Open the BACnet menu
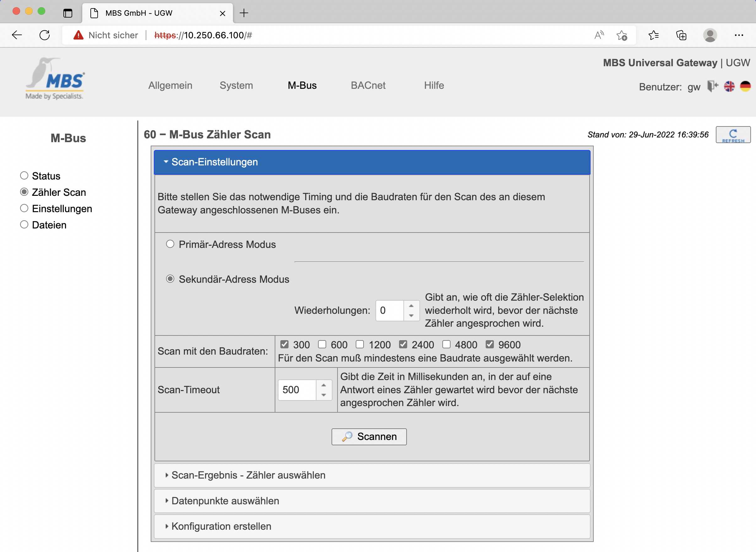 368,86
